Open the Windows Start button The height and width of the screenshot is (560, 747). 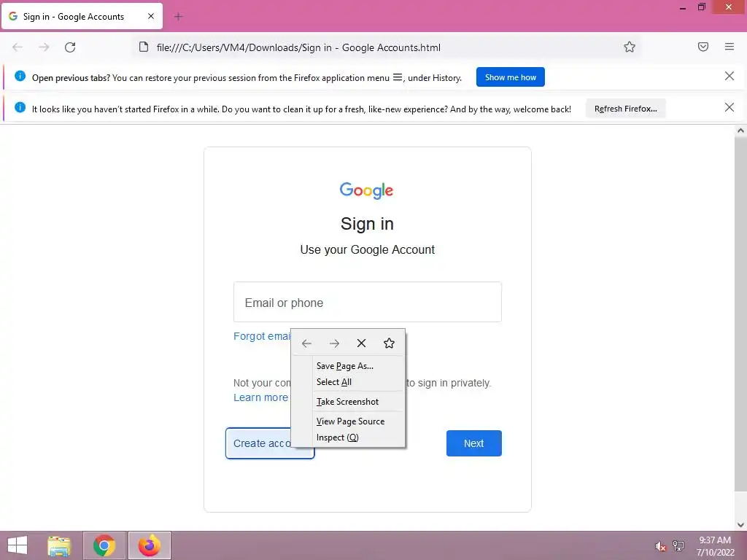point(18,545)
